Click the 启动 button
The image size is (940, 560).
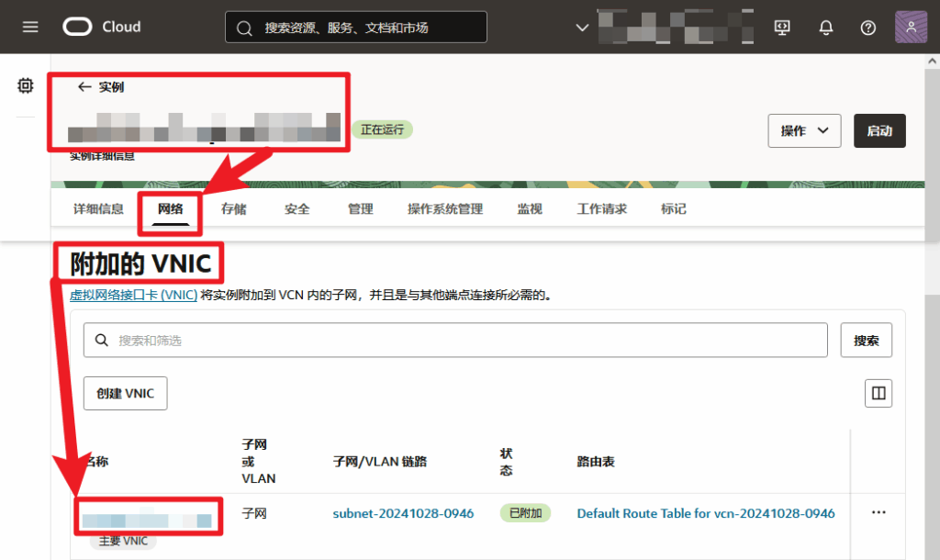879,130
